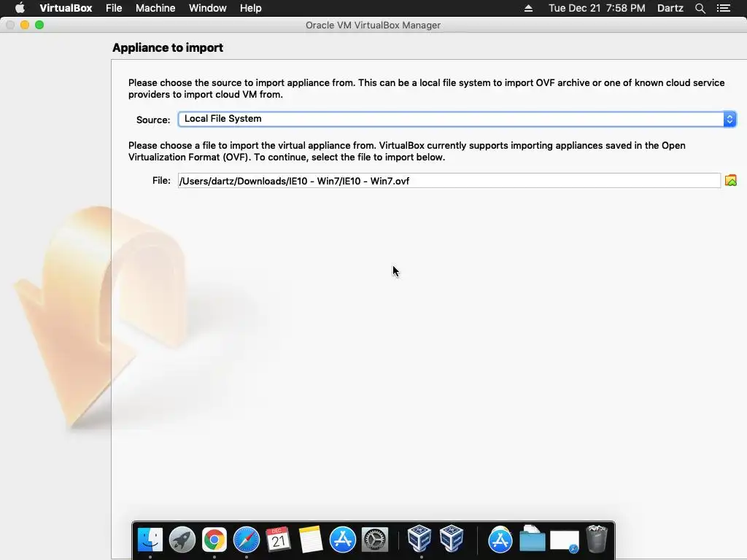747x560 pixels.
Task: Click the Source: label
Action: tap(153, 120)
